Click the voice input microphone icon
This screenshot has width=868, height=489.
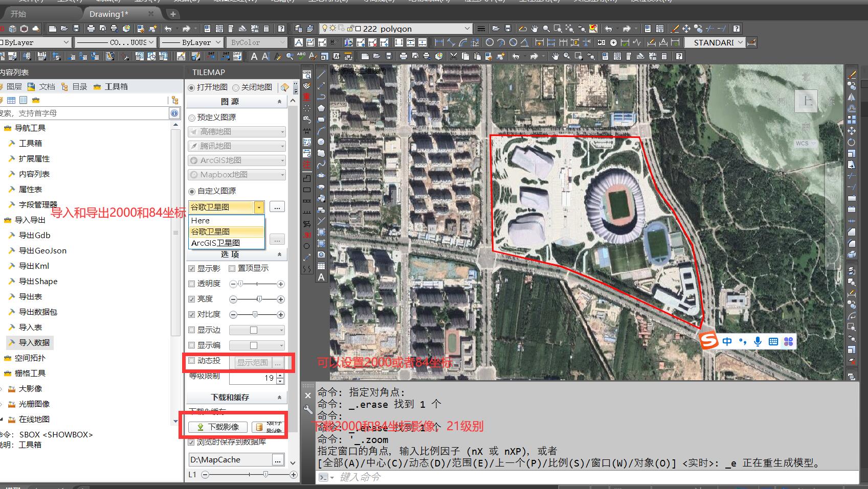coord(758,341)
